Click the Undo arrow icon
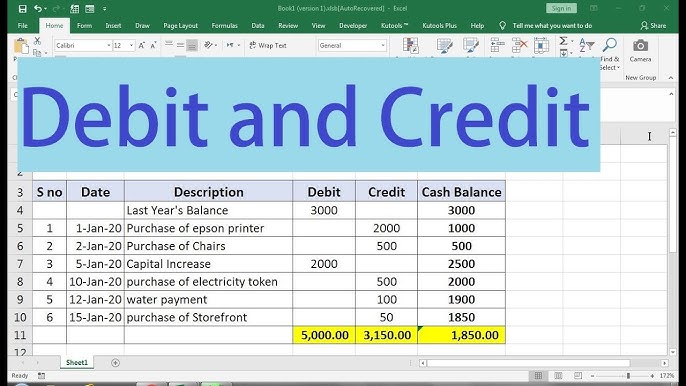The image size is (686, 386). click(x=38, y=8)
